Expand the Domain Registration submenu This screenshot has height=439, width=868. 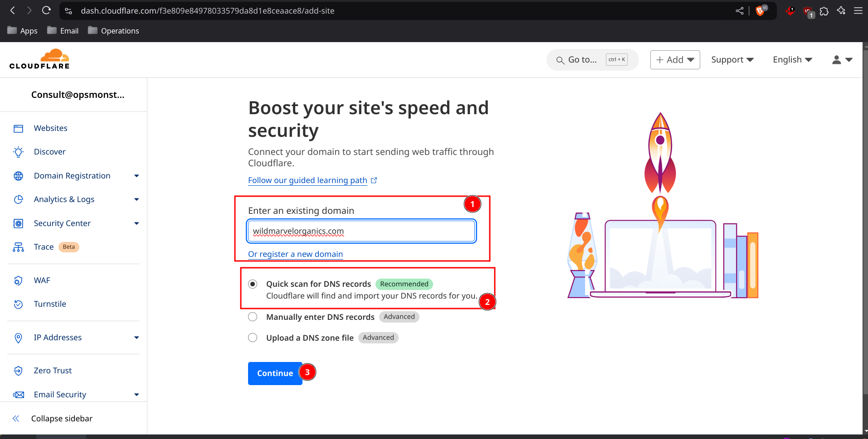point(137,176)
